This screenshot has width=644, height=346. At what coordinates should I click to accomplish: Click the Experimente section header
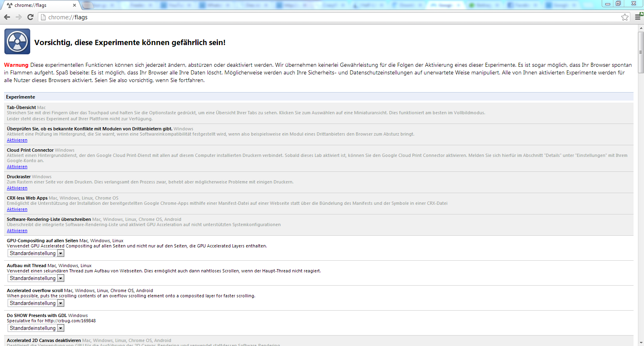click(x=319, y=97)
